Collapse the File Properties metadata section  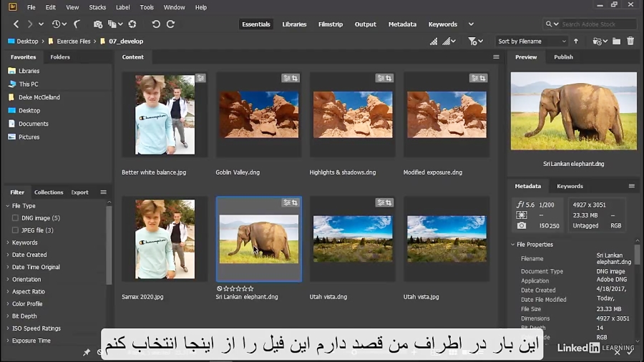point(512,245)
